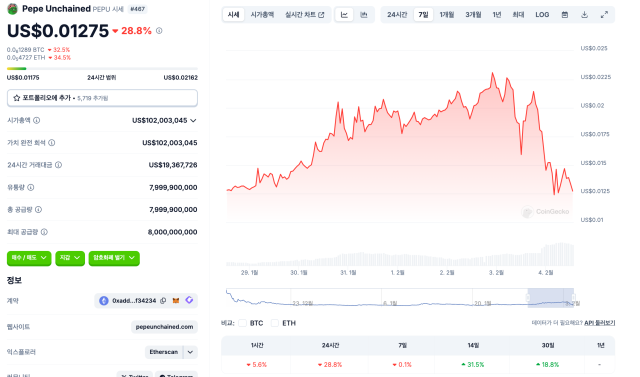Expand the Etherscan explorer dropdown arrow

click(x=190, y=352)
